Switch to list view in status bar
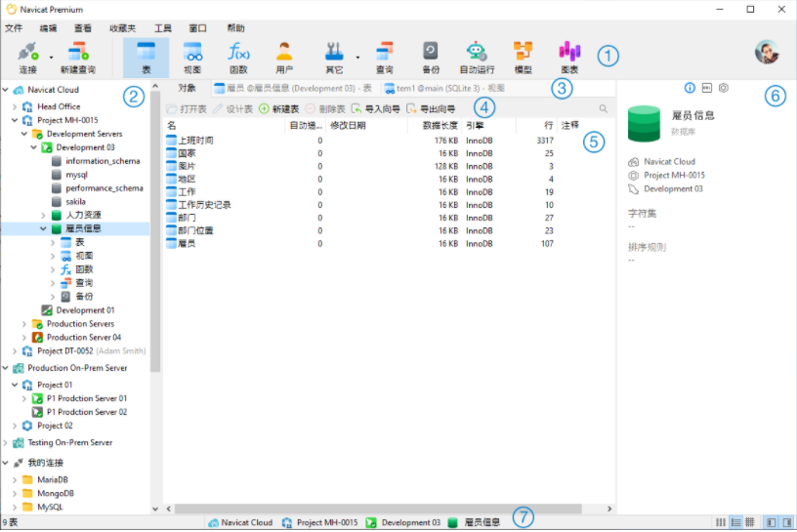The height and width of the screenshot is (532, 797). coord(721,522)
